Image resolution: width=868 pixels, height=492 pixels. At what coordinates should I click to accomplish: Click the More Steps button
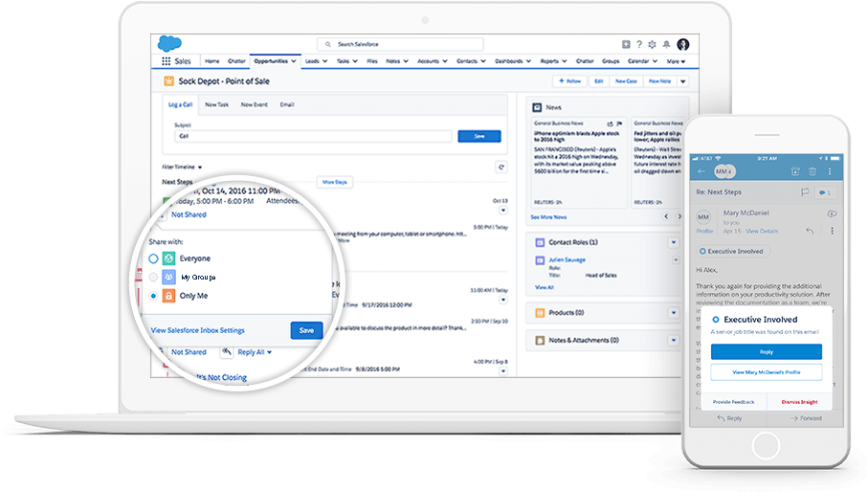tap(335, 182)
